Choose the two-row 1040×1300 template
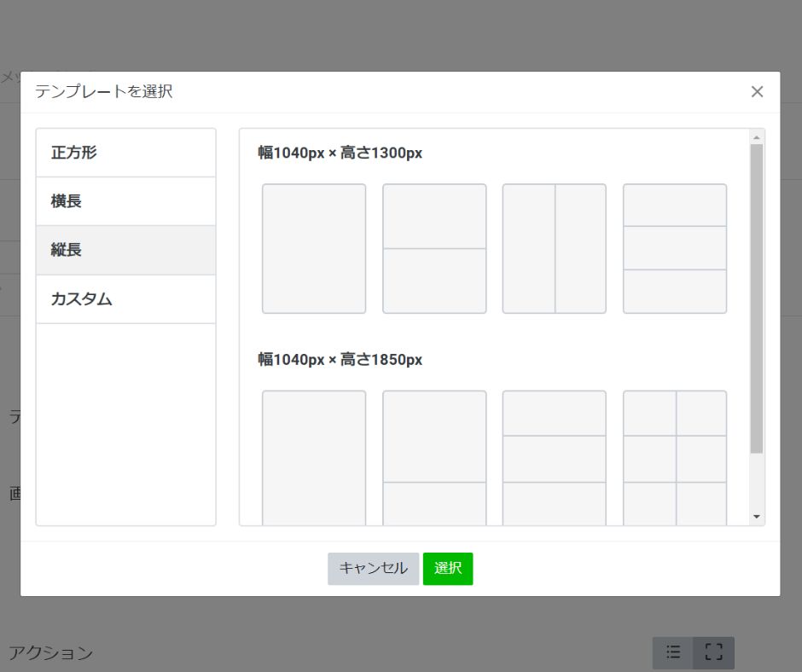This screenshot has width=802, height=672. point(434,248)
